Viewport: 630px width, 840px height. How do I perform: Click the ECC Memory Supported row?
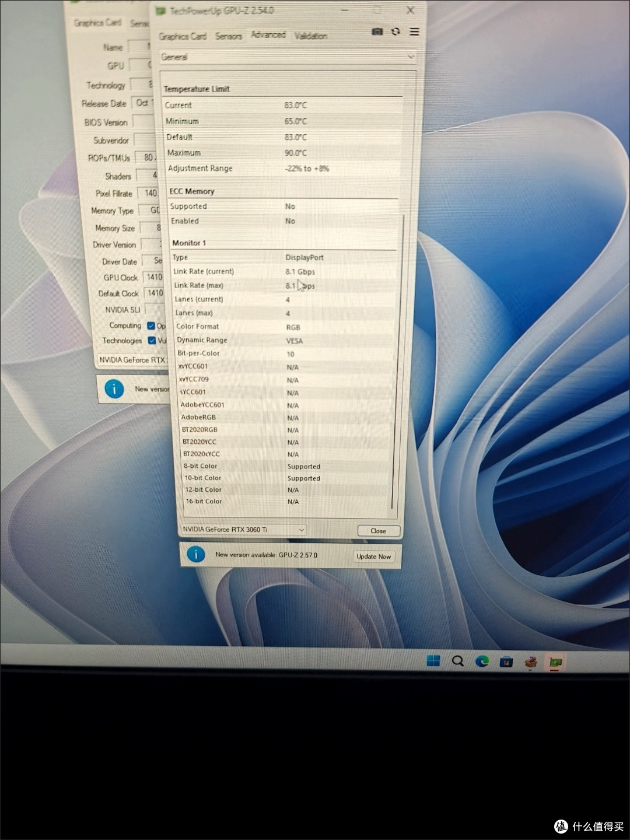[284, 206]
